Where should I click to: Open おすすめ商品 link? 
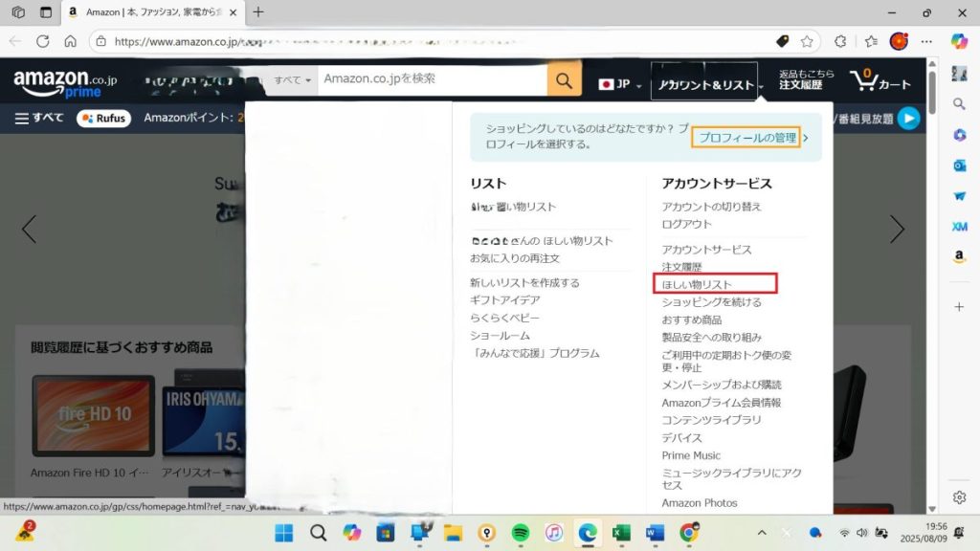[x=691, y=320]
